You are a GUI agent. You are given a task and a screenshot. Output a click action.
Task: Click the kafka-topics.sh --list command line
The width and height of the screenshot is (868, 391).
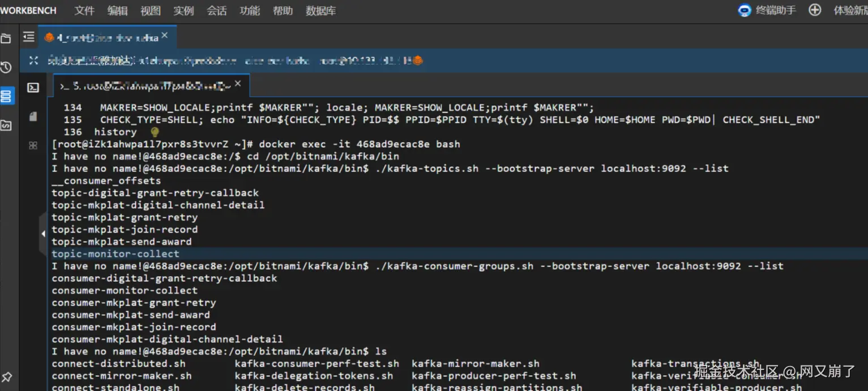click(552, 169)
